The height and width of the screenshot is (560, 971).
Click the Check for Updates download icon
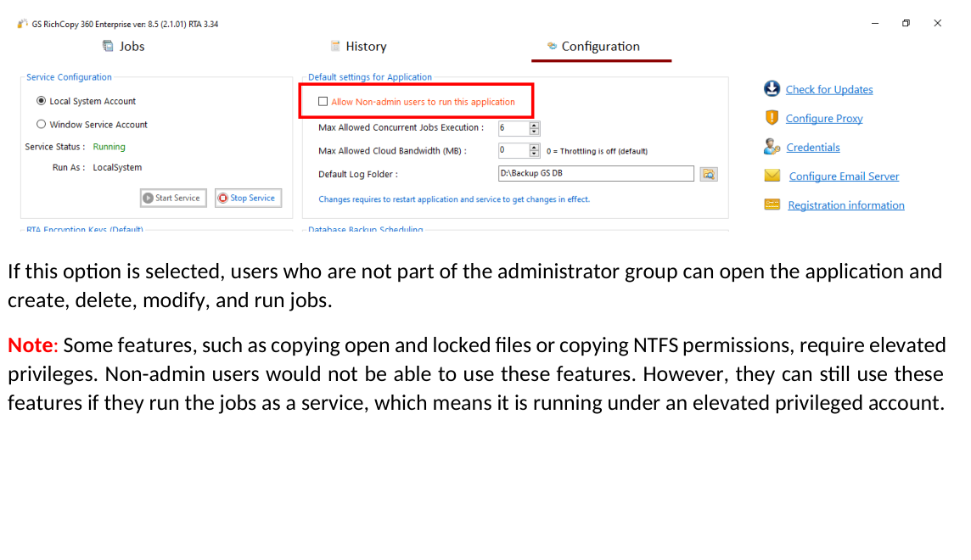[x=772, y=88]
